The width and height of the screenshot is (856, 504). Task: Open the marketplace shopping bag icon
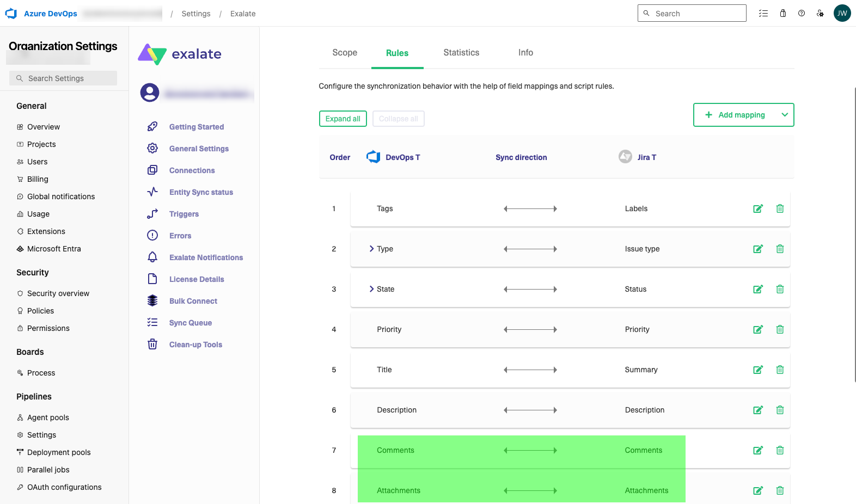[783, 13]
